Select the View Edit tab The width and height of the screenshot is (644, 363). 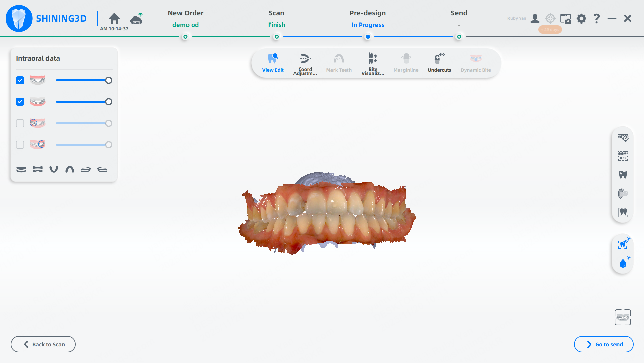273,63
